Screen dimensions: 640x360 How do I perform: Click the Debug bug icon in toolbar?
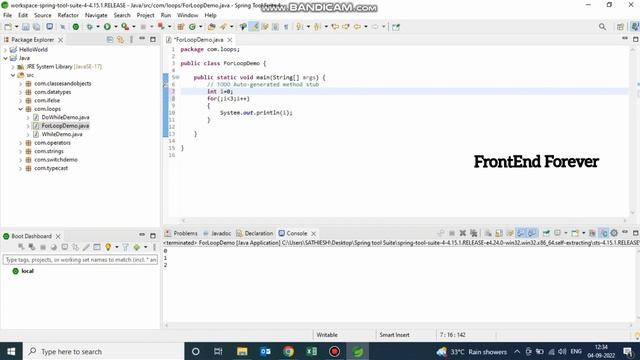(89, 27)
